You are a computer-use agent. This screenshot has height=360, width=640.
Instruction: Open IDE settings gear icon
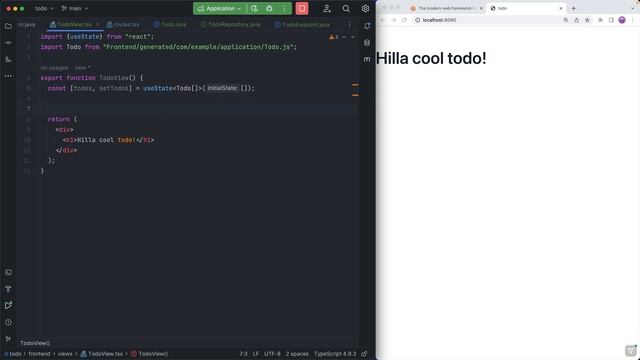365,8
